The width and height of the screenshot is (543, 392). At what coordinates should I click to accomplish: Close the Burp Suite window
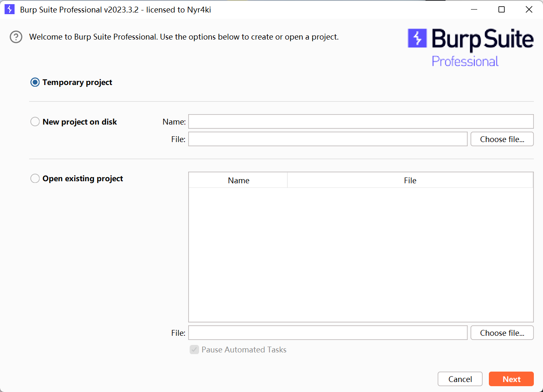coord(529,10)
